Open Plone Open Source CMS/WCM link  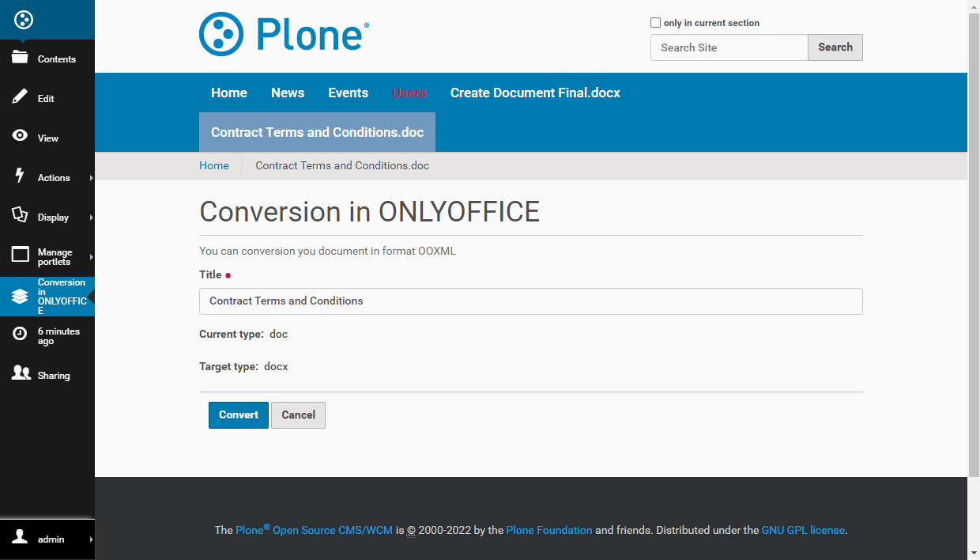314,529
